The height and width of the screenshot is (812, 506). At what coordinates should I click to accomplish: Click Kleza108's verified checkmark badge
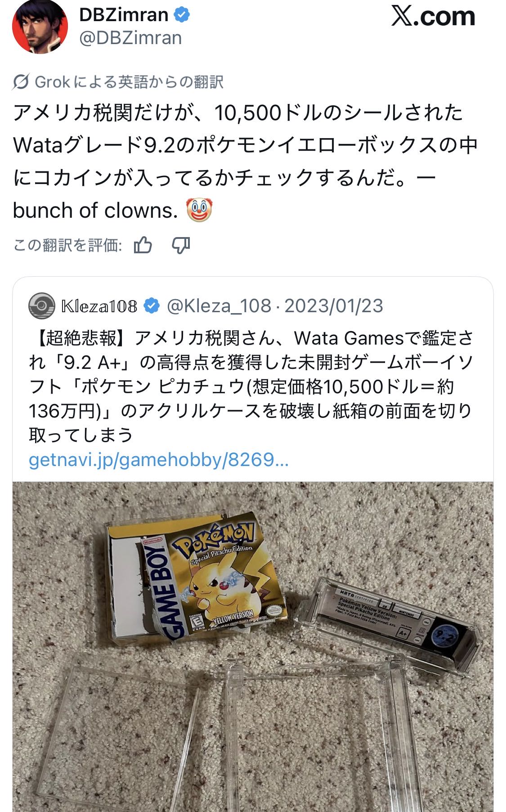pyautogui.click(x=152, y=306)
